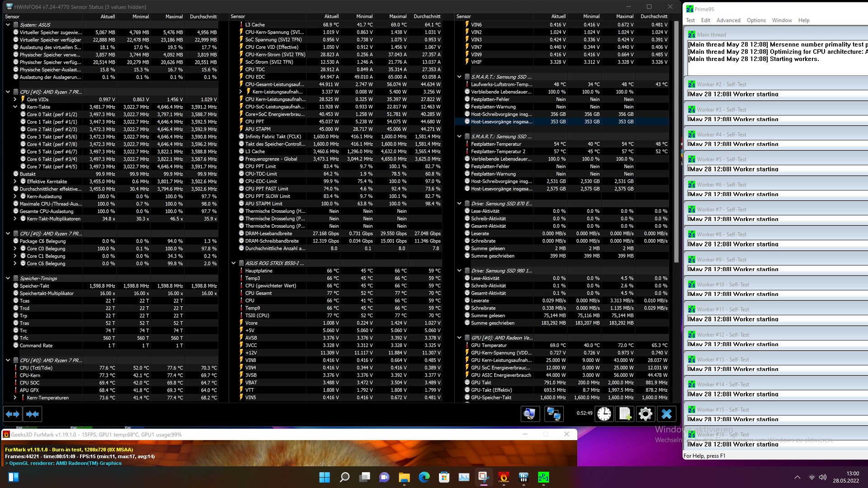868x488 pixels.
Task: Collapse the ASUS ROG STRIX B550-I group
Action: click(233, 263)
